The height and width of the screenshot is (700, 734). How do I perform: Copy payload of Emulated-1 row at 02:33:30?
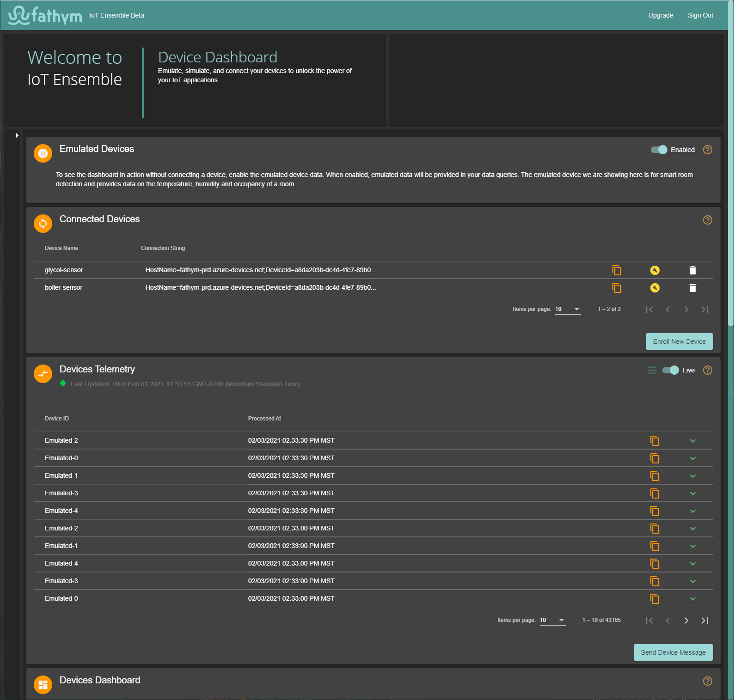pos(654,476)
